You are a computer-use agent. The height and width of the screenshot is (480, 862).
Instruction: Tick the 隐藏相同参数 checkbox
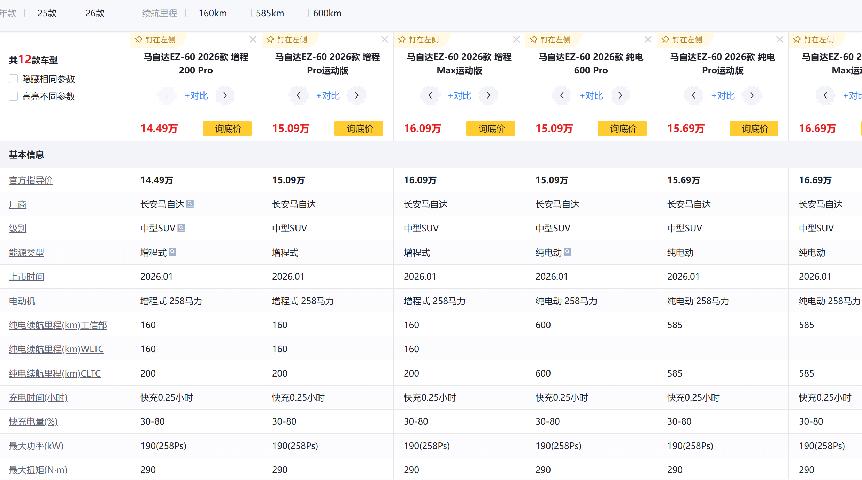pyautogui.click(x=14, y=79)
